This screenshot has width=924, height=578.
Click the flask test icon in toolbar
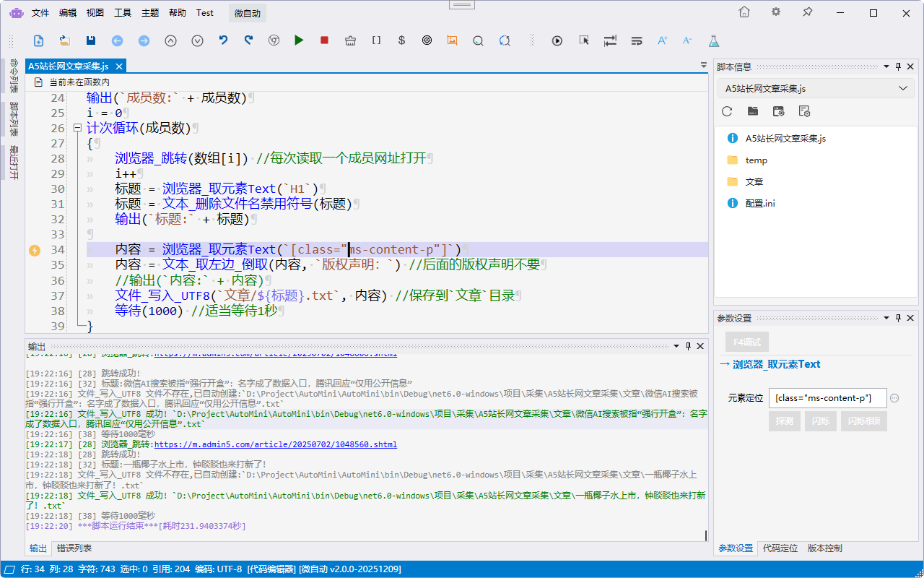click(714, 40)
